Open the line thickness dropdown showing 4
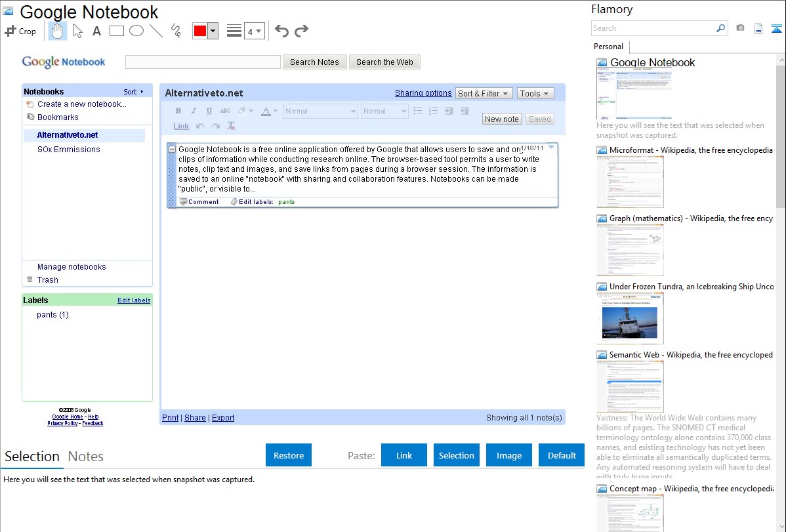786x532 pixels. 254,31
